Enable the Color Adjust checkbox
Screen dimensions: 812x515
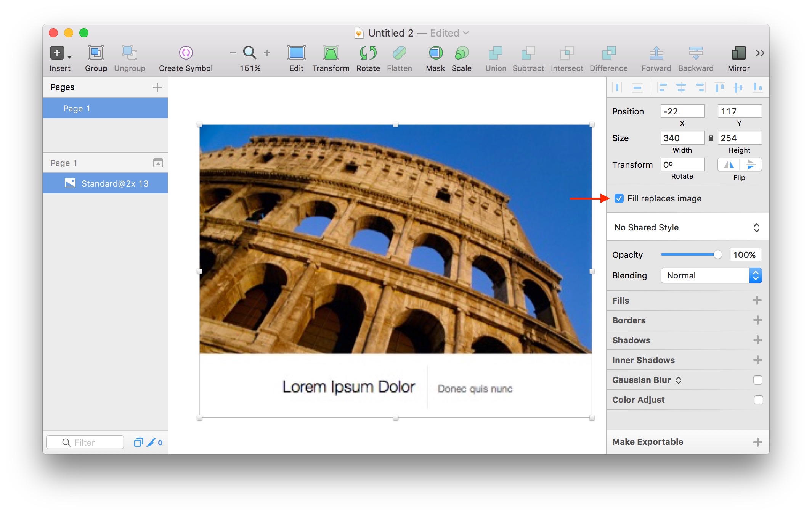[758, 400]
